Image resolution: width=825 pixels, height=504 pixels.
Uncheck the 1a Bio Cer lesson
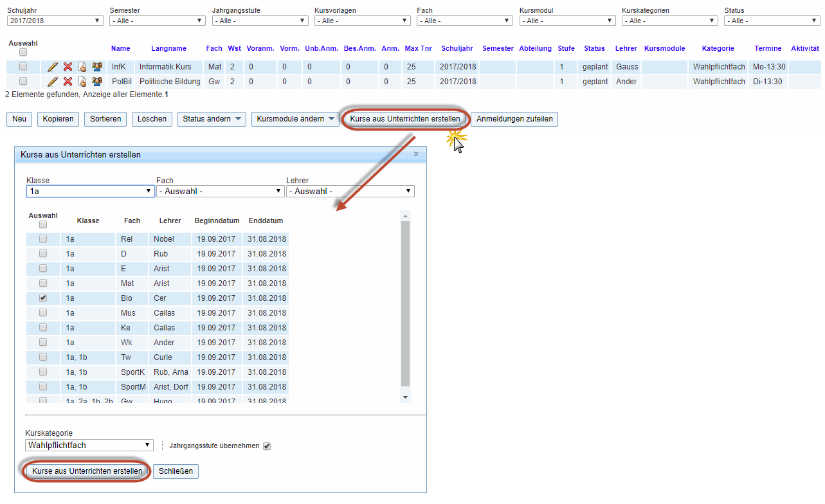pyautogui.click(x=43, y=298)
